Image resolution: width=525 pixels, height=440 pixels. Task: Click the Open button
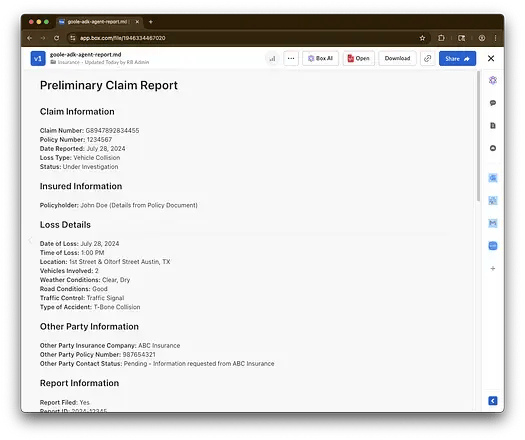[359, 58]
